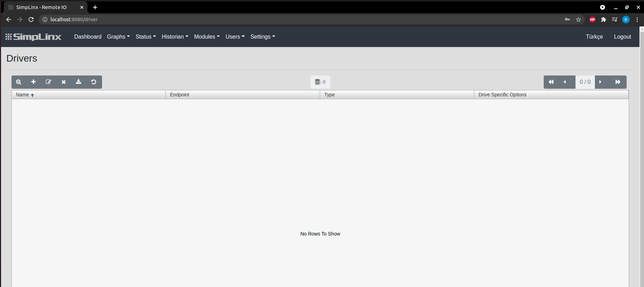Image resolution: width=644 pixels, height=287 pixels.
Task: Expand the Settings dropdown menu
Action: click(263, 37)
